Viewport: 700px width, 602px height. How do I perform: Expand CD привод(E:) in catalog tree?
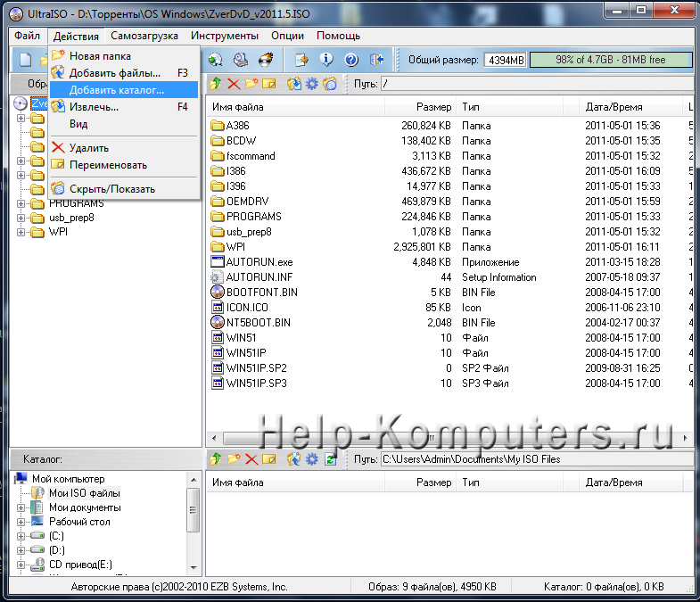click(x=21, y=565)
